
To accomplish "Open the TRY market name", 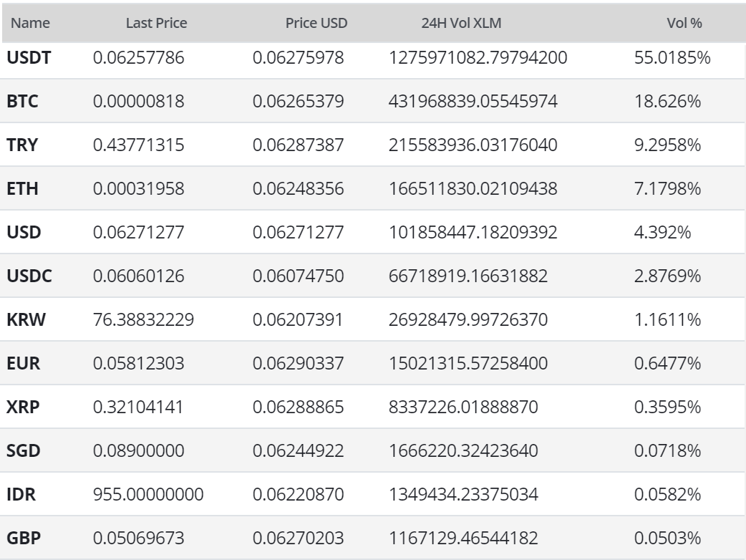I will [22, 145].
